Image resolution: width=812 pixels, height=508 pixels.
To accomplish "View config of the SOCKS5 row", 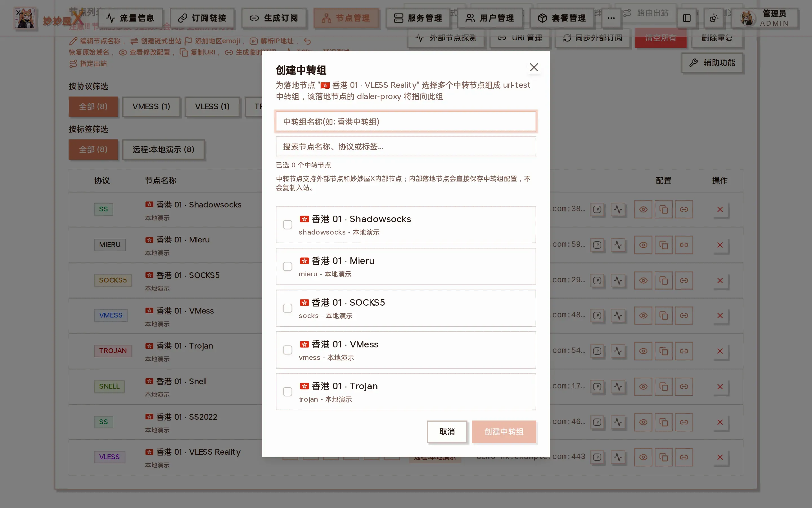I will coord(643,281).
